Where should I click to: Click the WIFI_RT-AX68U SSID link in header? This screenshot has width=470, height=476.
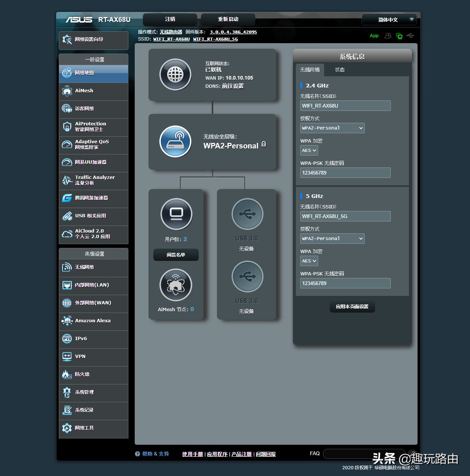point(172,39)
